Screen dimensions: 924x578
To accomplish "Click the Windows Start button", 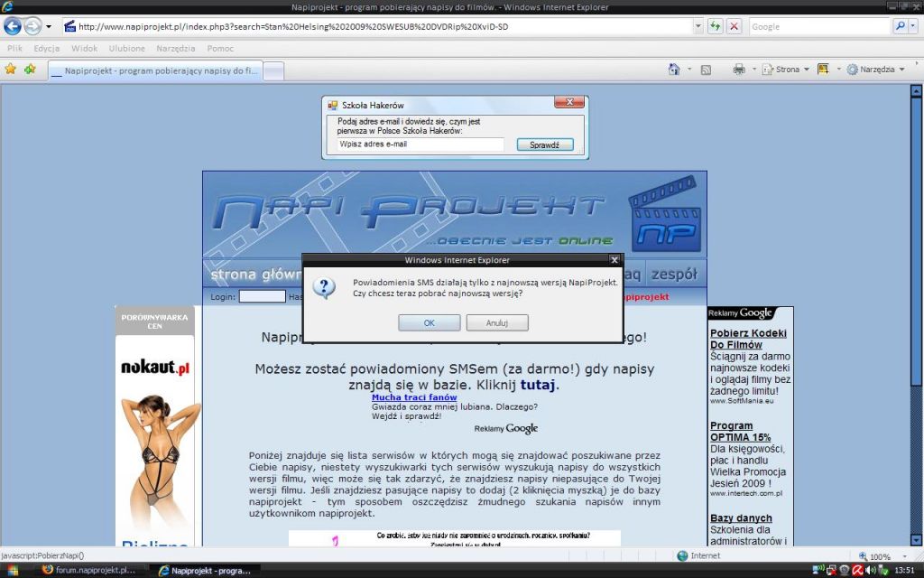I will coord(13,571).
